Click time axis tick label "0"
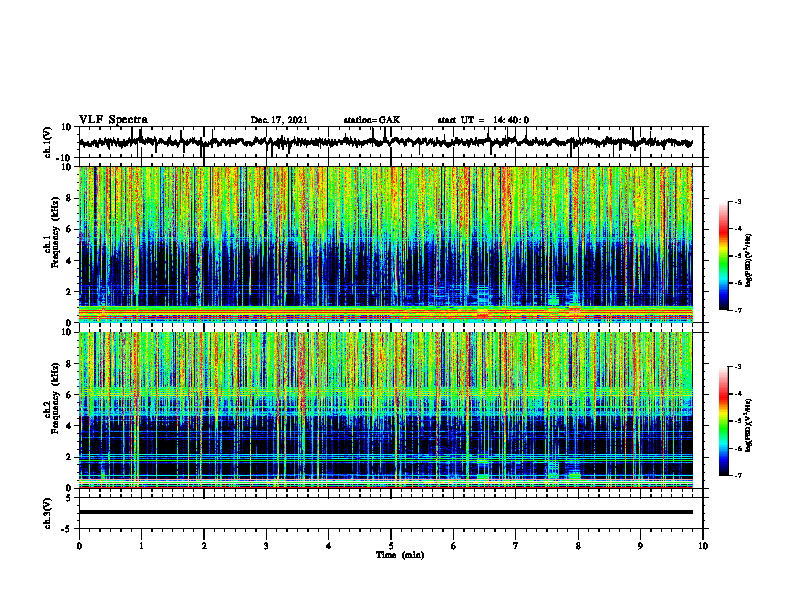792x612 pixels. coord(79,546)
